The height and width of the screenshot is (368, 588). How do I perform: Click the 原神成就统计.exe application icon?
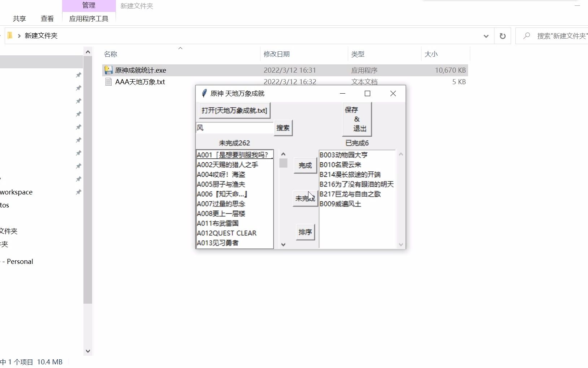pyautogui.click(x=108, y=70)
